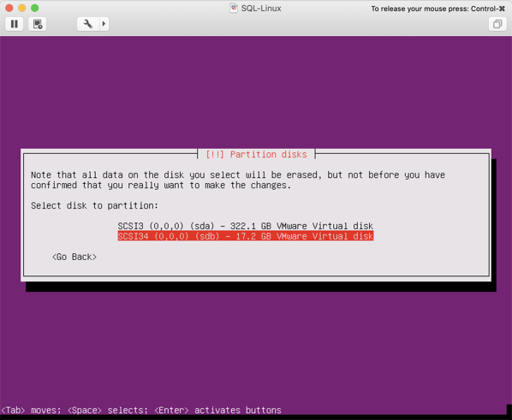512x420 pixels.
Task: Maximize window with green button
Action: point(34,8)
